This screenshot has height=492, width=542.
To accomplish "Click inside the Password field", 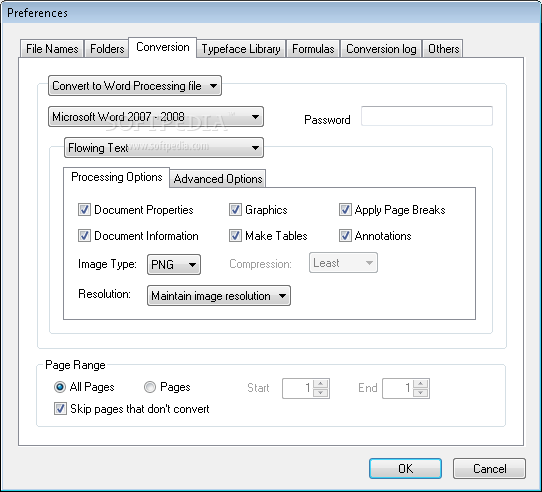I will point(427,116).
